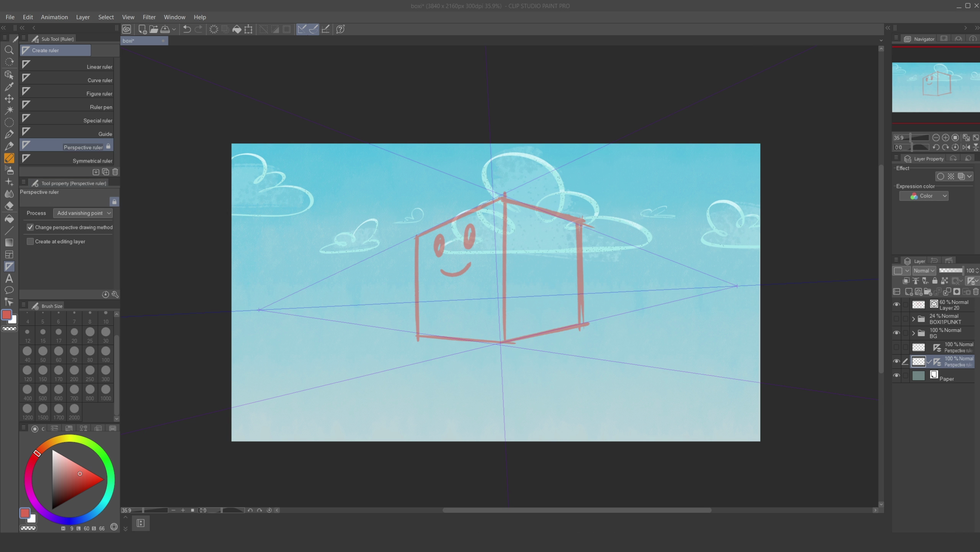980x552 pixels.
Task: Select the Text tool
Action: click(x=9, y=278)
